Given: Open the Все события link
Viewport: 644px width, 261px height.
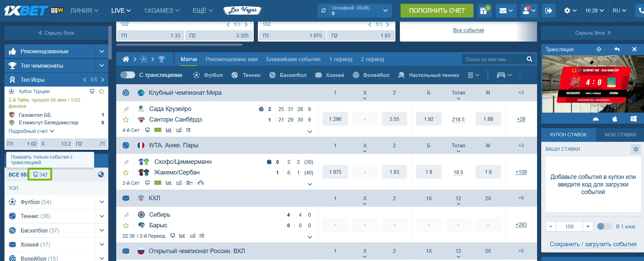Looking at the screenshot, I should click(468, 30).
